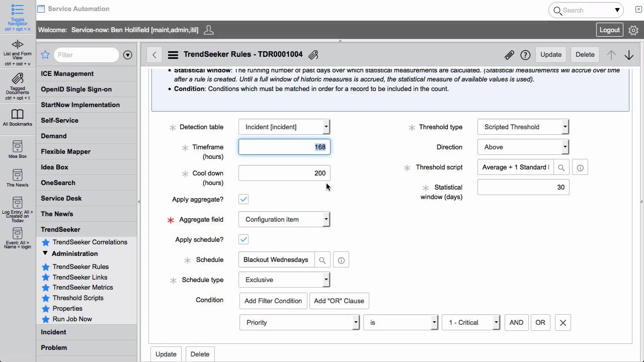Click the Cool down hours field
This screenshot has width=644, height=362.
point(284,173)
